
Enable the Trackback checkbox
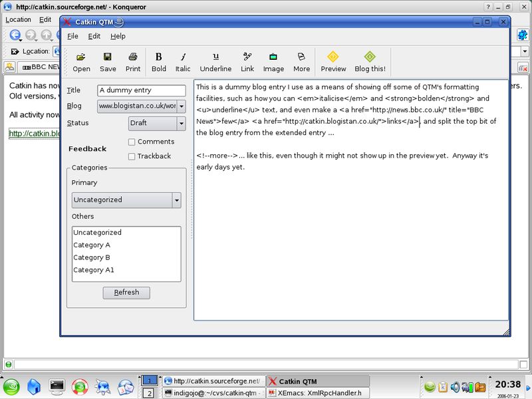(132, 156)
